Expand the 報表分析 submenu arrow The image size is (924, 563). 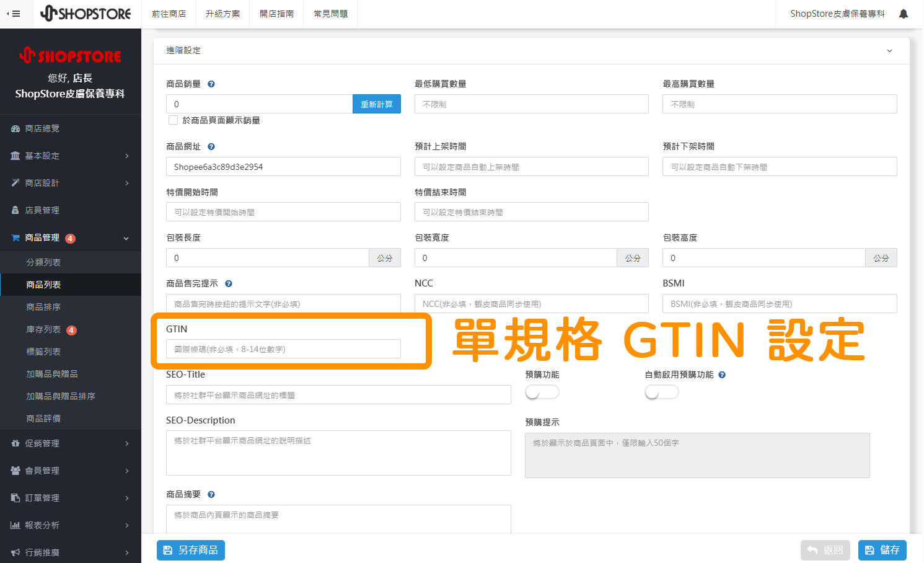click(x=127, y=526)
